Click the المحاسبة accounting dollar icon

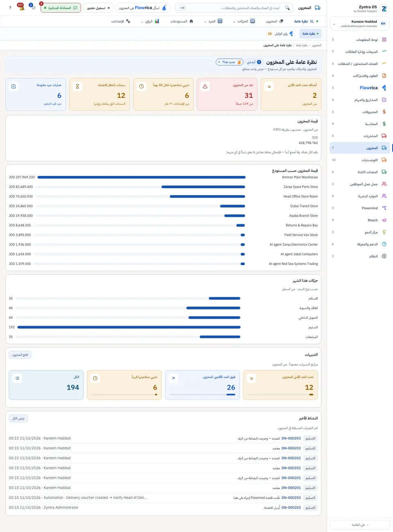pyautogui.click(x=384, y=124)
